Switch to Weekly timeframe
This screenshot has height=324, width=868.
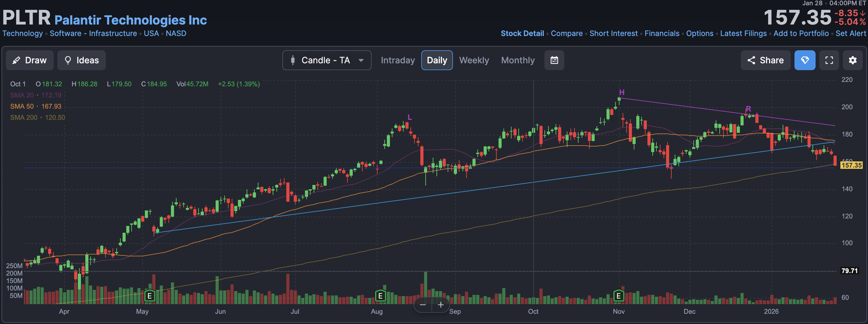pos(474,60)
